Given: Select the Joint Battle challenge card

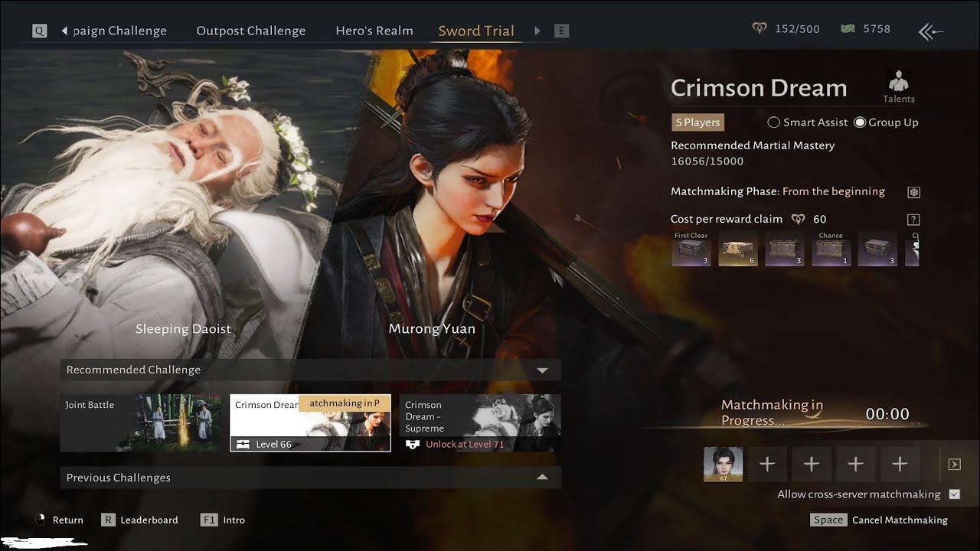Looking at the screenshot, I should point(141,422).
